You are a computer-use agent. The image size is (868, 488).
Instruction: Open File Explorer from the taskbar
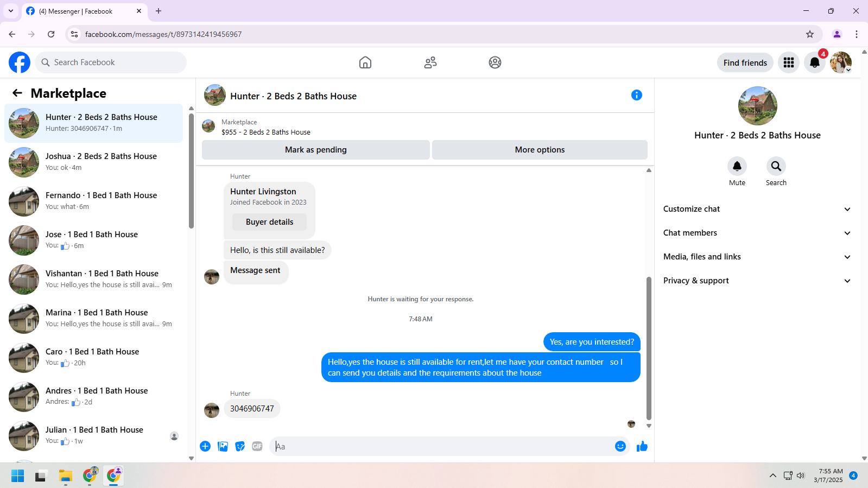coord(66,476)
